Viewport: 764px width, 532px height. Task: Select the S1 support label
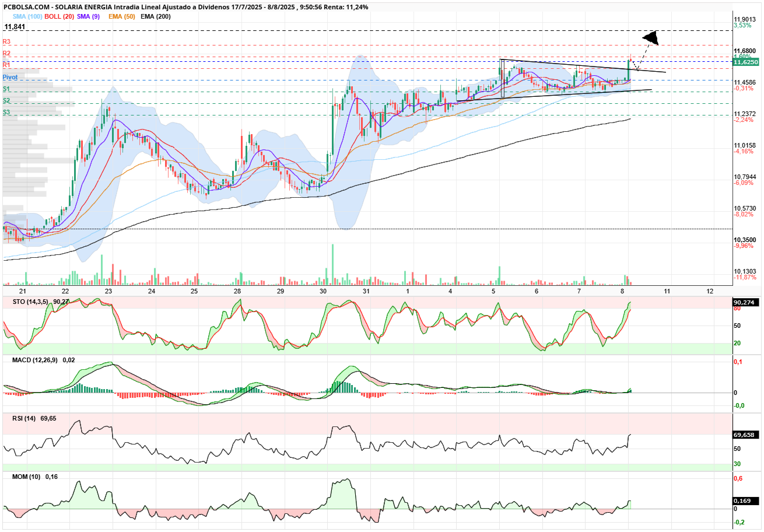coord(6,89)
